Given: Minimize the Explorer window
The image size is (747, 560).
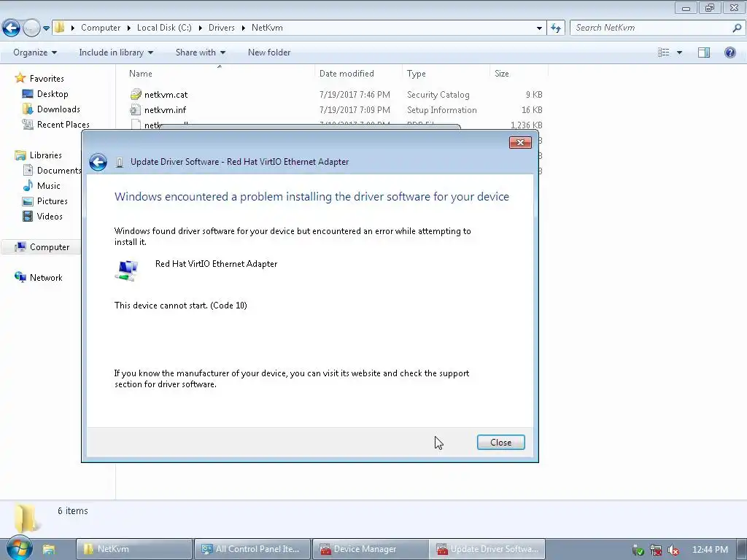Looking at the screenshot, I should point(686,7).
